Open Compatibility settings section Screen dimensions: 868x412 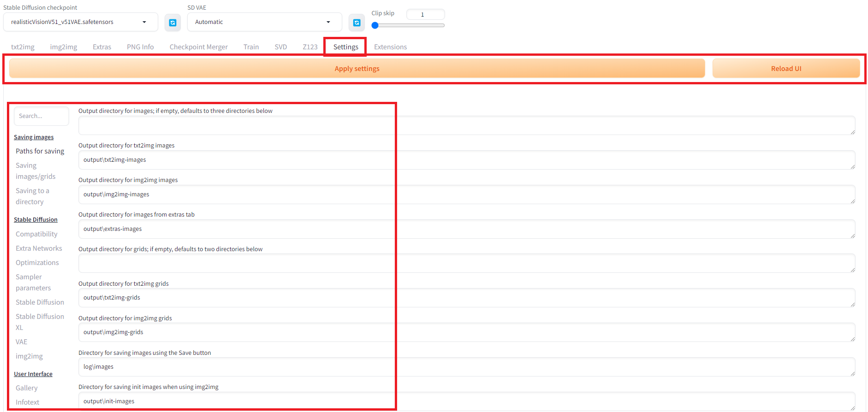click(36, 234)
